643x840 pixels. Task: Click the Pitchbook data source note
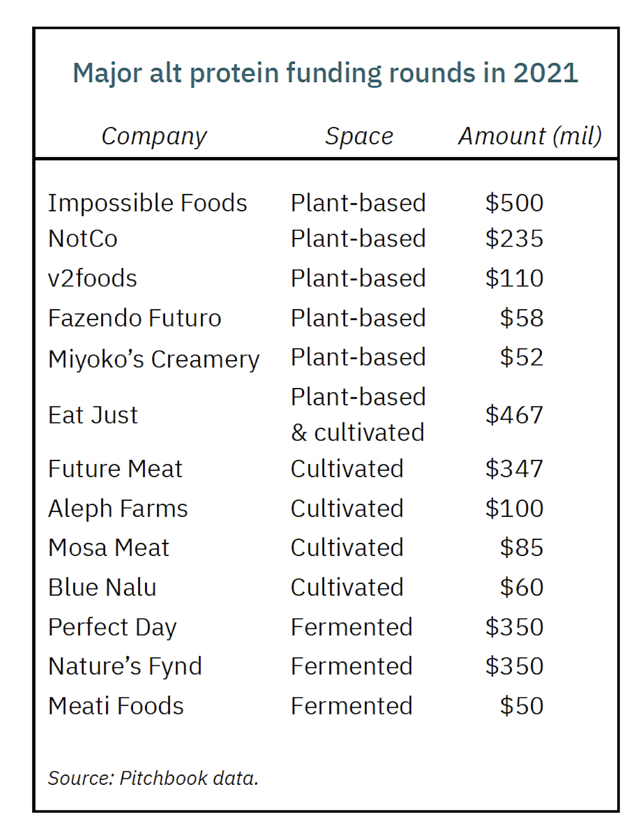click(x=153, y=778)
